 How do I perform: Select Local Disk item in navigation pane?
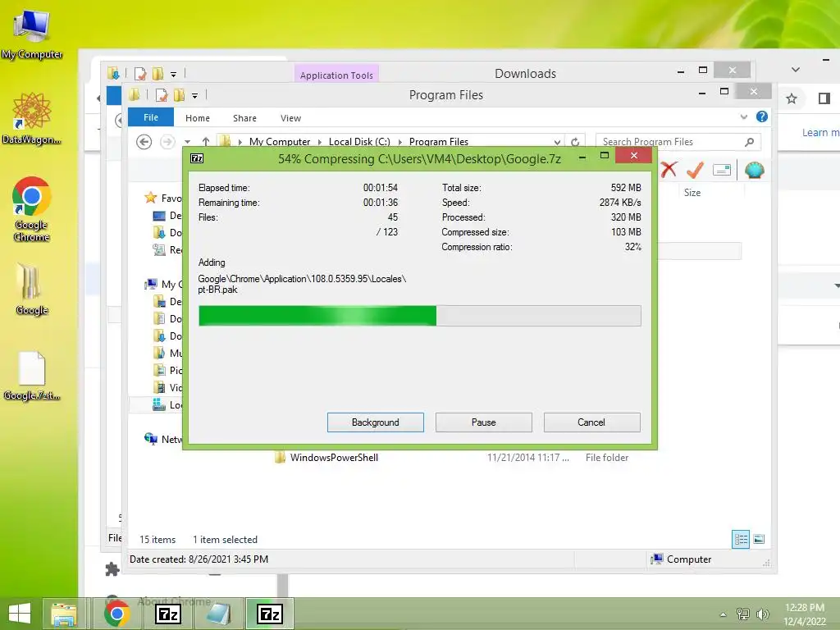(167, 405)
